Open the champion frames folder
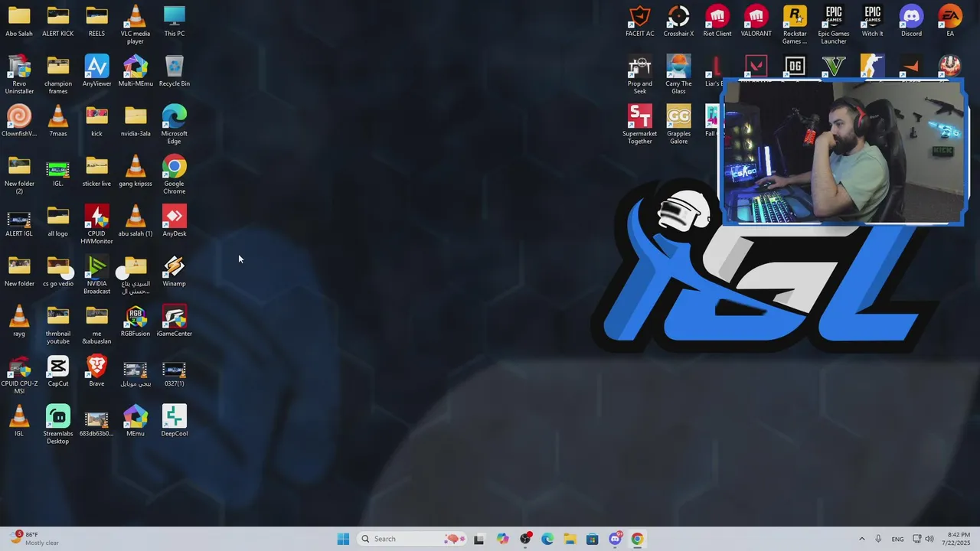Screen dimensions: 980x551 (x=58, y=75)
